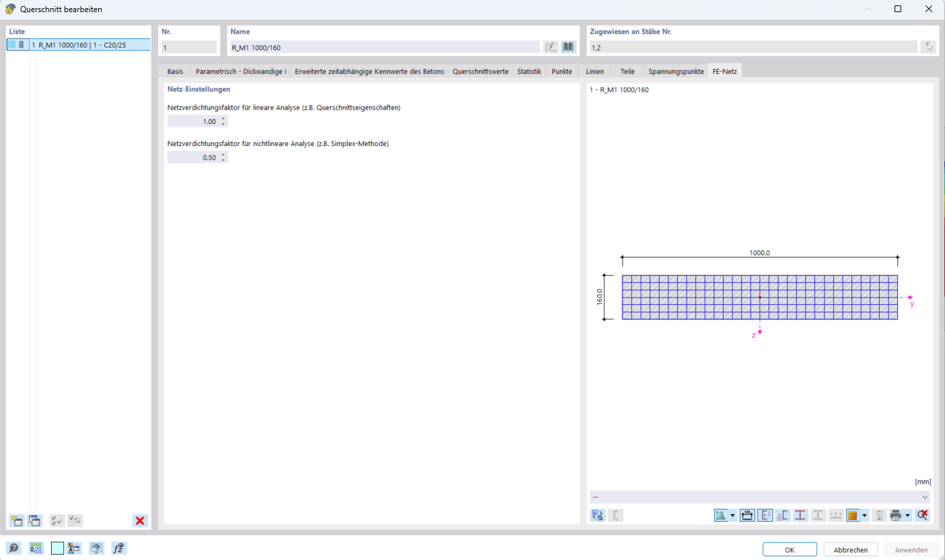This screenshot has height=560, width=945.
Task: Open the print options dropdown arrow
Action: point(907,515)
